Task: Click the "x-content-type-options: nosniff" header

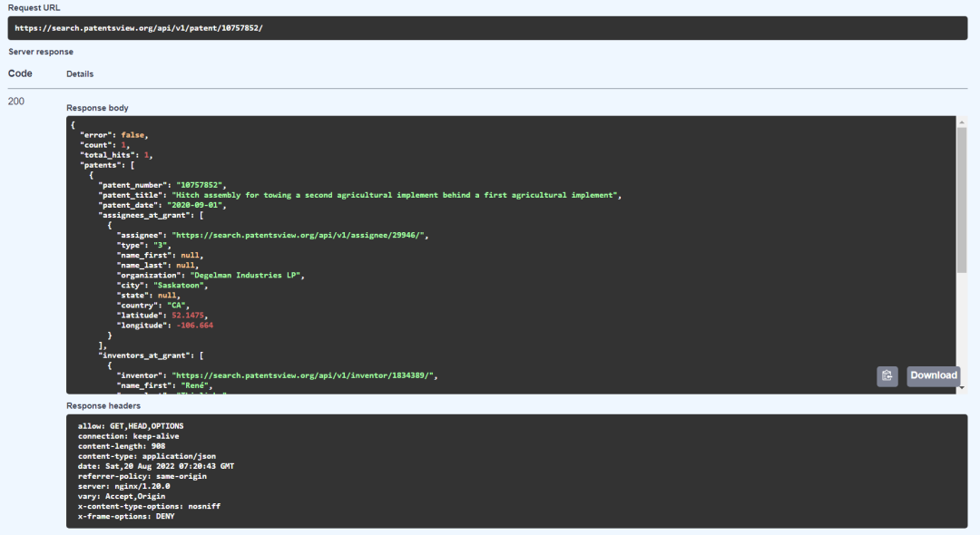Action: pos(149,506)
